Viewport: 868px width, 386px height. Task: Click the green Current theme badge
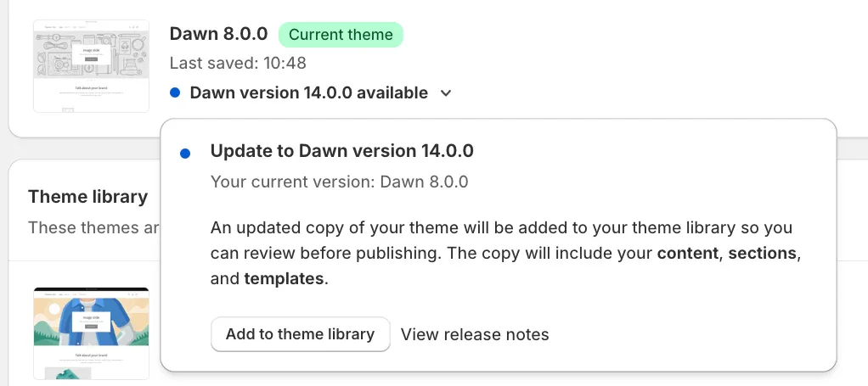341,35
